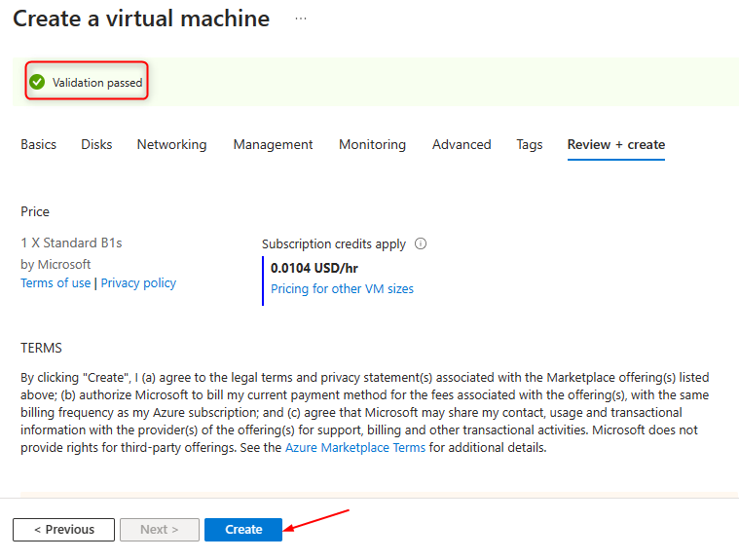Open the ellipsis menu beside the page title
The height and width of the screenshot is (560, 739).
click(x=301, y=19)
